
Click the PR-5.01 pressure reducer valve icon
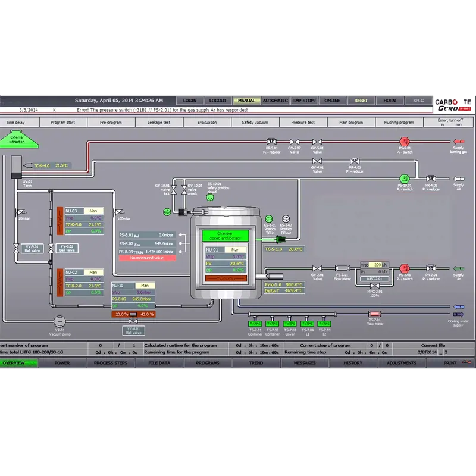[271, 141]
